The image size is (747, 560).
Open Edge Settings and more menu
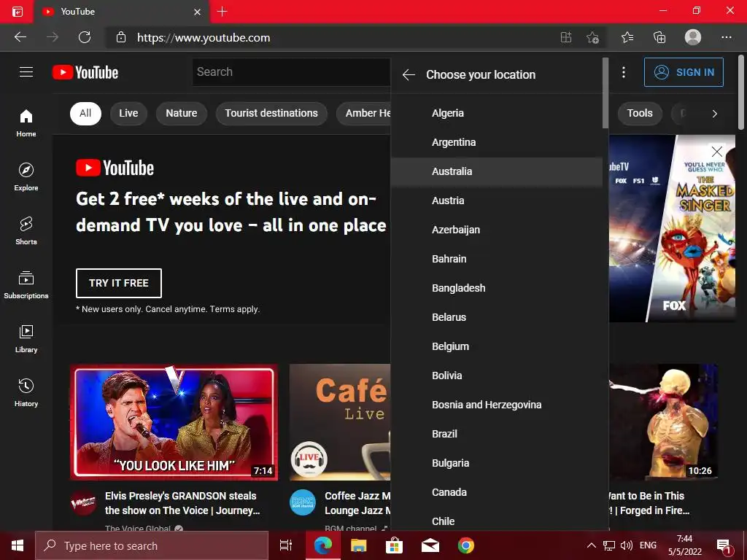(726, 37)
